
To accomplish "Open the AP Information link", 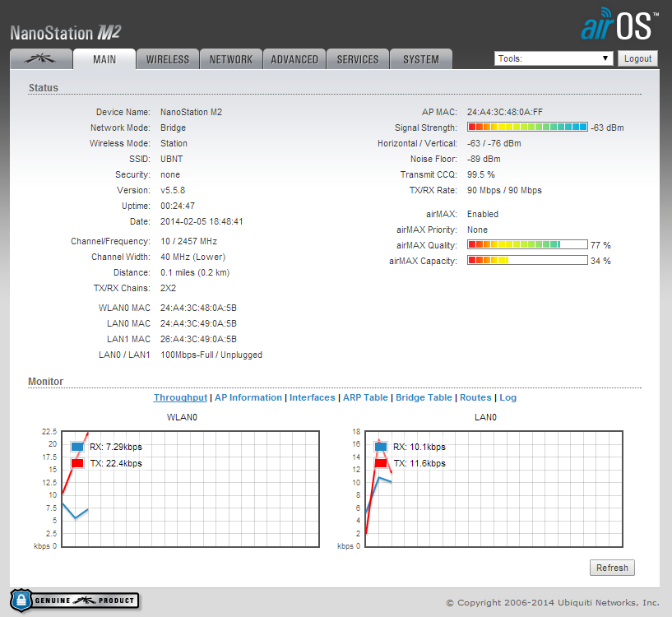I will point(248,397).
